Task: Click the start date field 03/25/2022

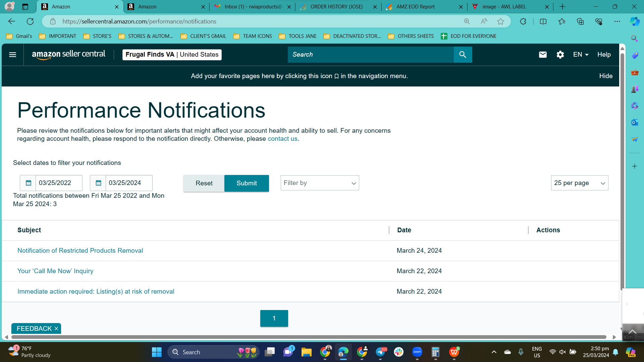Action: coord(59,183)
